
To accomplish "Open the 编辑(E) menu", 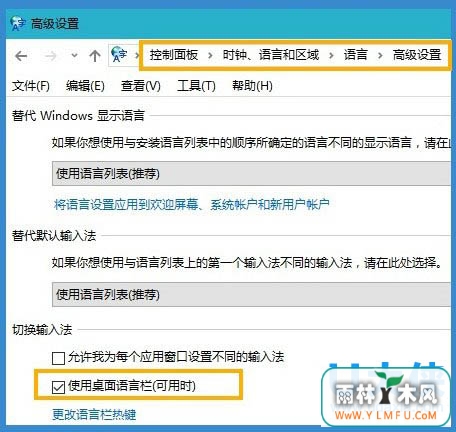I will (x=85, y=86).
